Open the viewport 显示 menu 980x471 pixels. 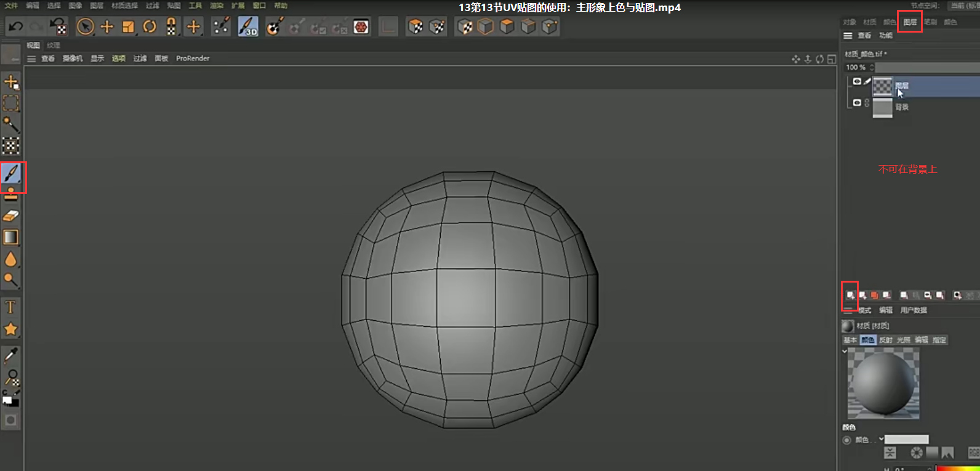click(x=97, y=58)
